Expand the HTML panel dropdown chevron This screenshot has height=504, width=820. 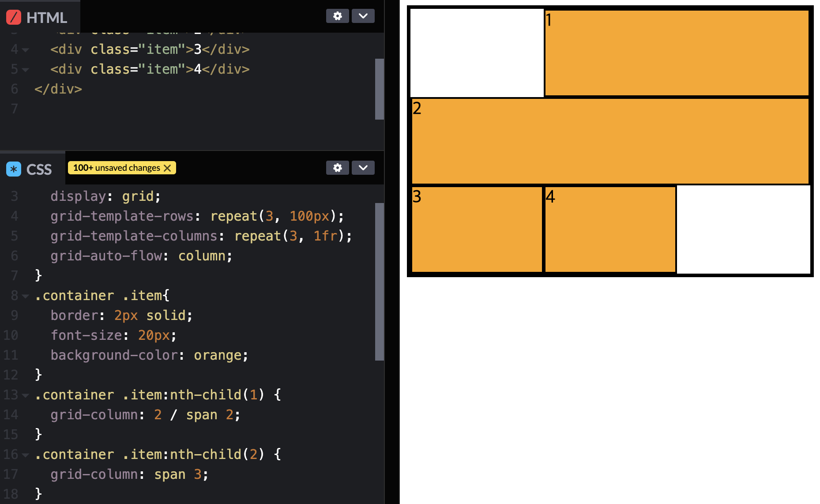click(x=363, y=16)
